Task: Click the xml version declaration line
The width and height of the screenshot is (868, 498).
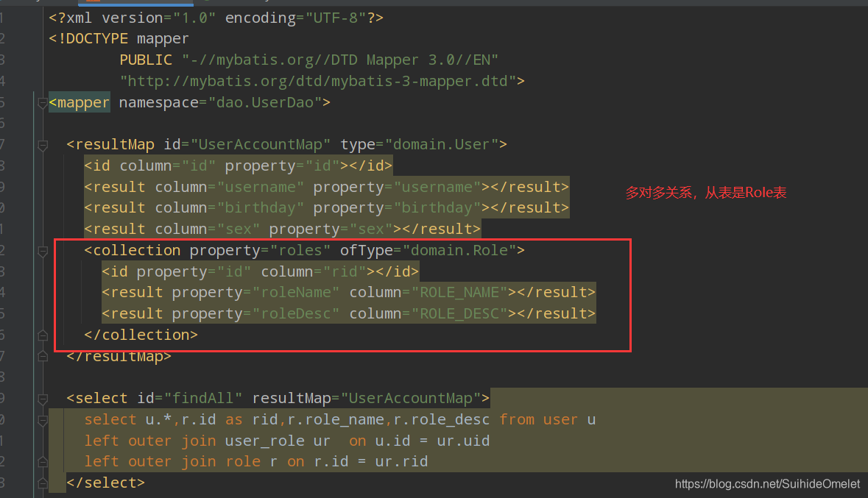Action: click(216, 18)
